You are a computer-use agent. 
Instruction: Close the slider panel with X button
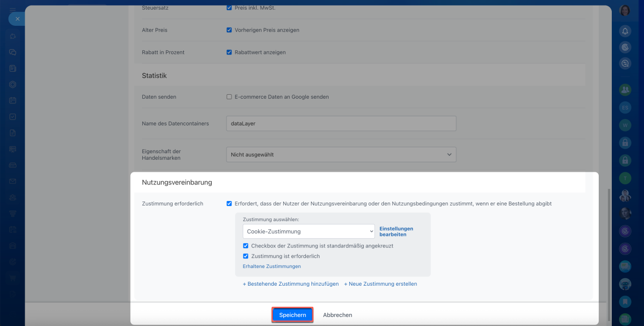[17, 19]
